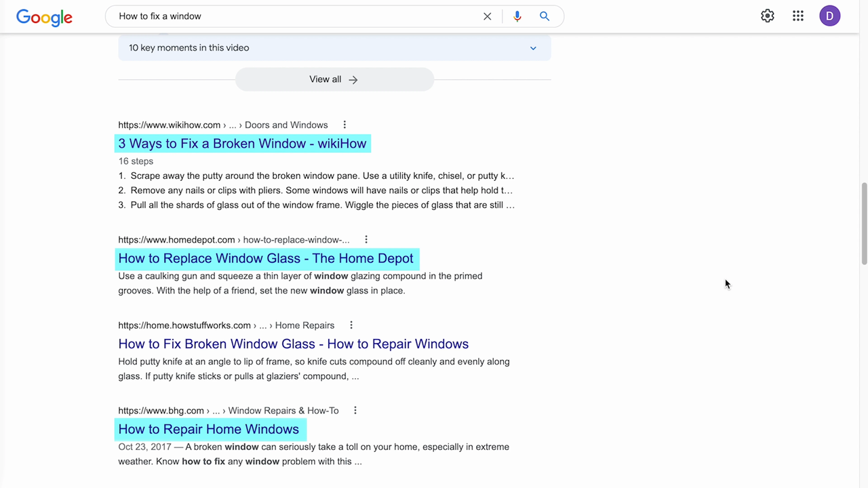Image resolution: width=868 pixels, height=488 pixels.
Task: Click the page vertical scrollbar thumb
Action: (864, 224)
